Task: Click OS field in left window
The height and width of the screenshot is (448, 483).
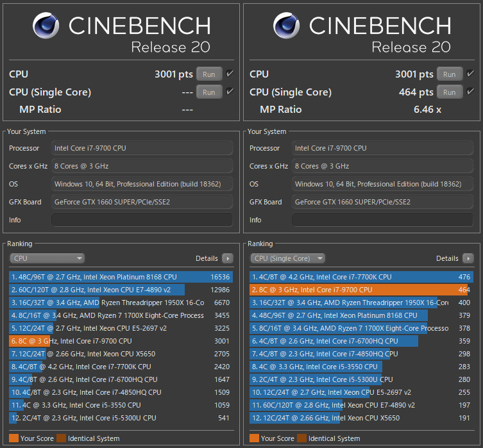Action: coord(142,184)
